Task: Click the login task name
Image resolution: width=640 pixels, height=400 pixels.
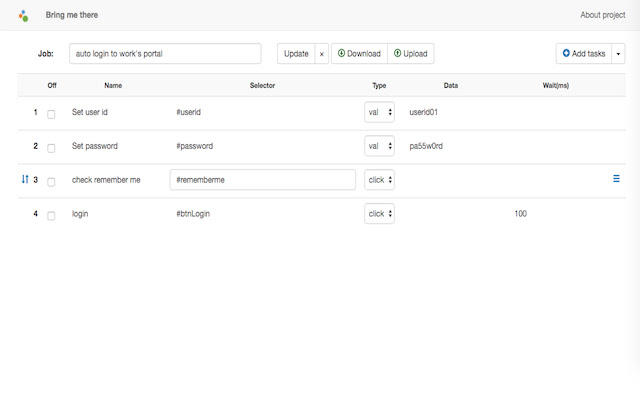Action: click(x=80, y=214)
